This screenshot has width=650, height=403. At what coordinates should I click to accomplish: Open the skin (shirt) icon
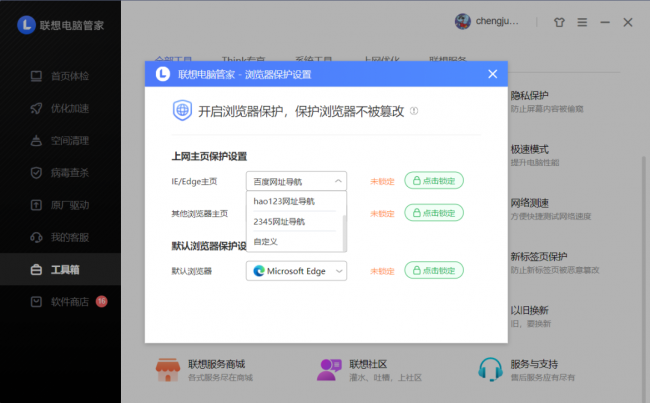coord(559,22)
